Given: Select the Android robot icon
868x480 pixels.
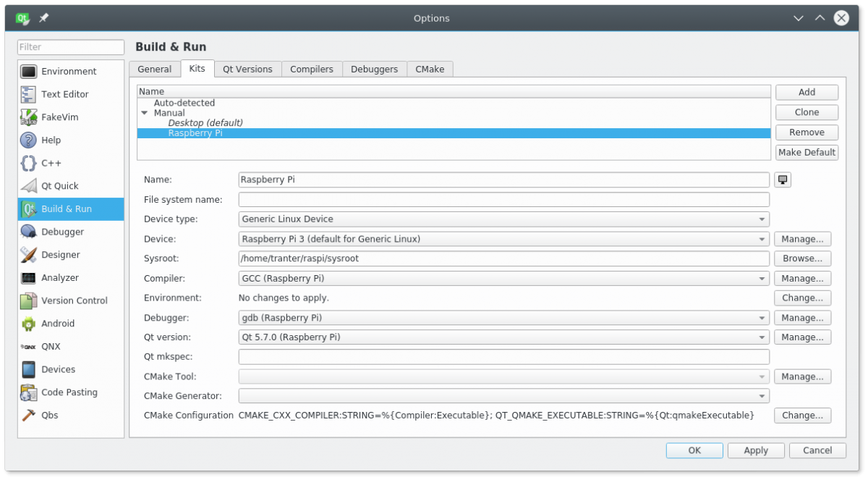Looking at the screenshot, I should (29, 324).
